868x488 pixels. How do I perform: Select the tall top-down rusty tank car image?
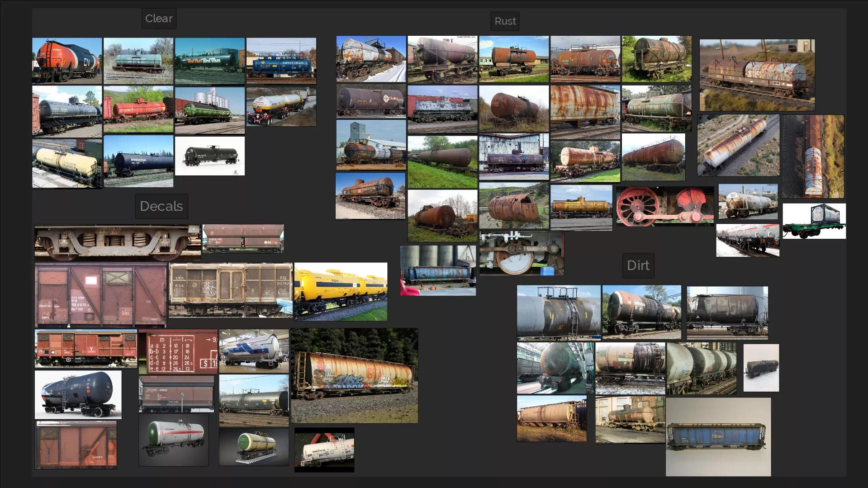coord(812,156)
